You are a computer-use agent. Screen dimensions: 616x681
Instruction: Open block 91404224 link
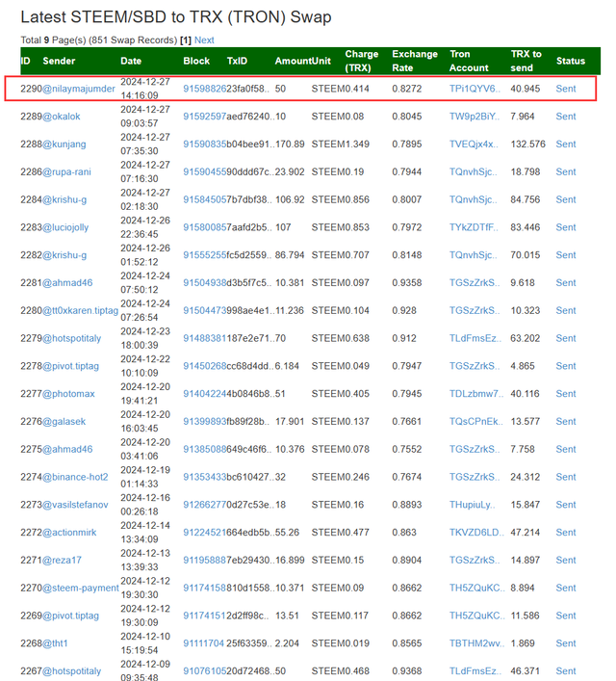pos(204,394)
